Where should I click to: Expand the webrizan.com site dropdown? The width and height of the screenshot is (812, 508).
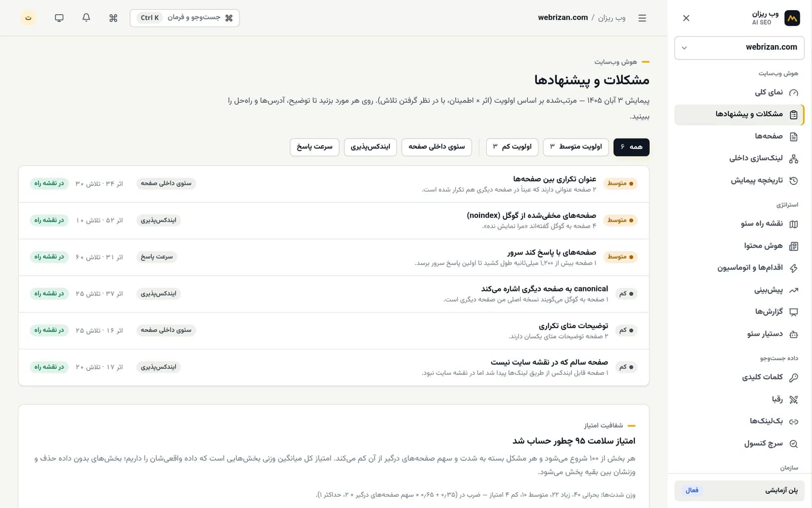point(739,48)
